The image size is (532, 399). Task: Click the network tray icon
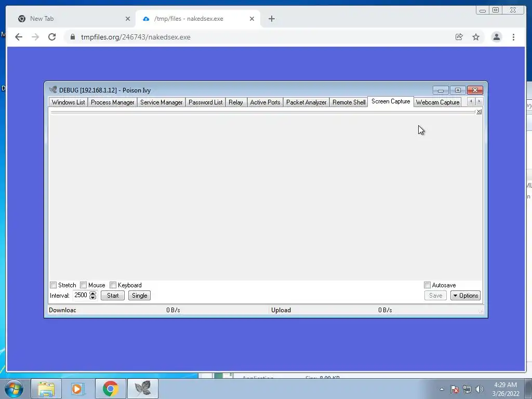467,390
